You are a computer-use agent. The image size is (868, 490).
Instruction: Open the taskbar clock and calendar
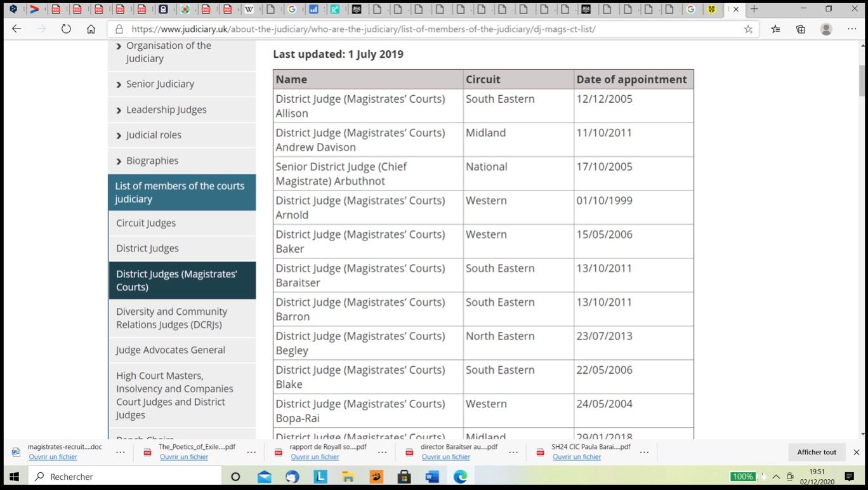pos(817,477)
